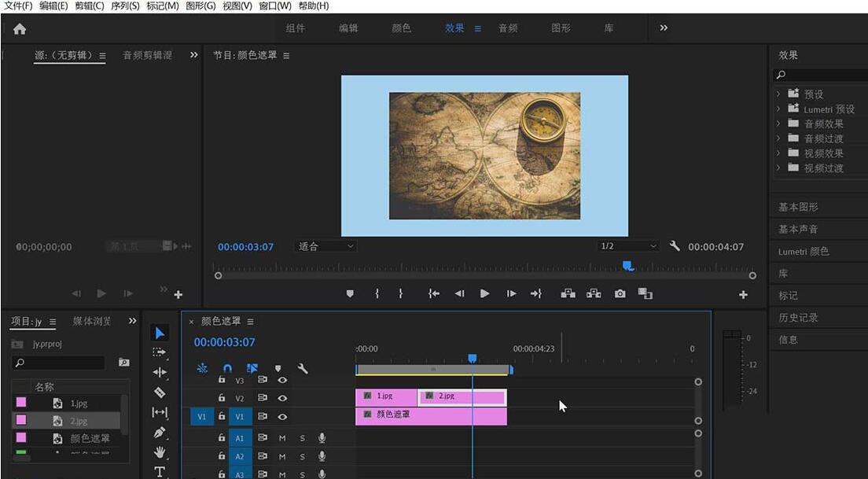Switch to the 颜色 workspace tab
This screenshot has width=868, height=479.
[x=401, y=28]
